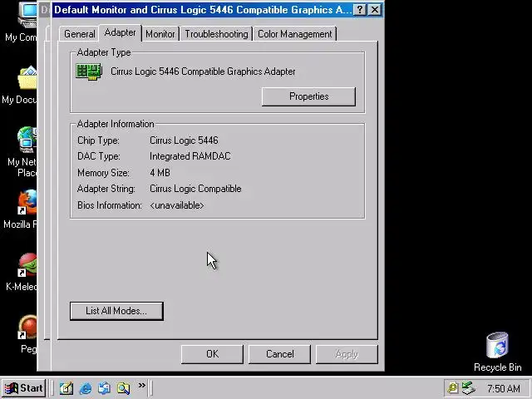
Task: Cancel the display adapter dialog
Action: point(279,354)
